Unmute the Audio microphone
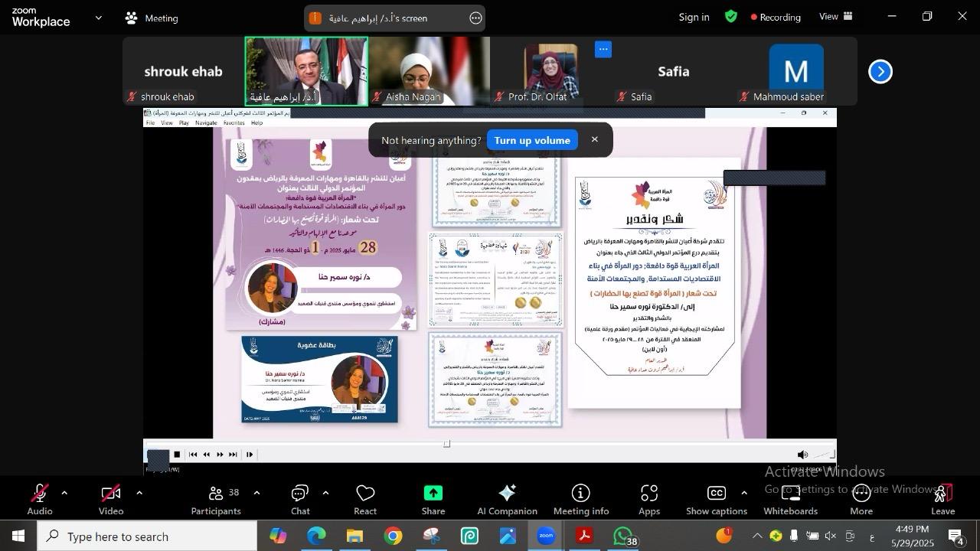This screenshot has width=980, height=551. (40, 499)
